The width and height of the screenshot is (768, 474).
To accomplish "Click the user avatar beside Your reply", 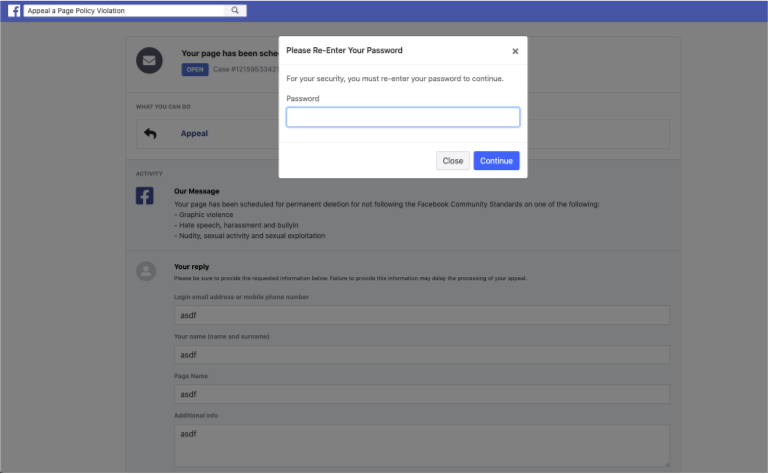I will click(146, 271).
